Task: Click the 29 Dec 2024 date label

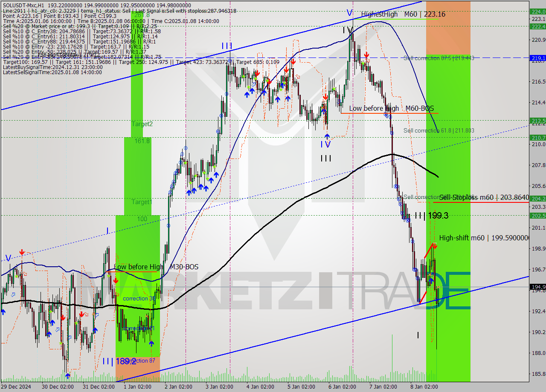Action: click(x=16, y=386)
